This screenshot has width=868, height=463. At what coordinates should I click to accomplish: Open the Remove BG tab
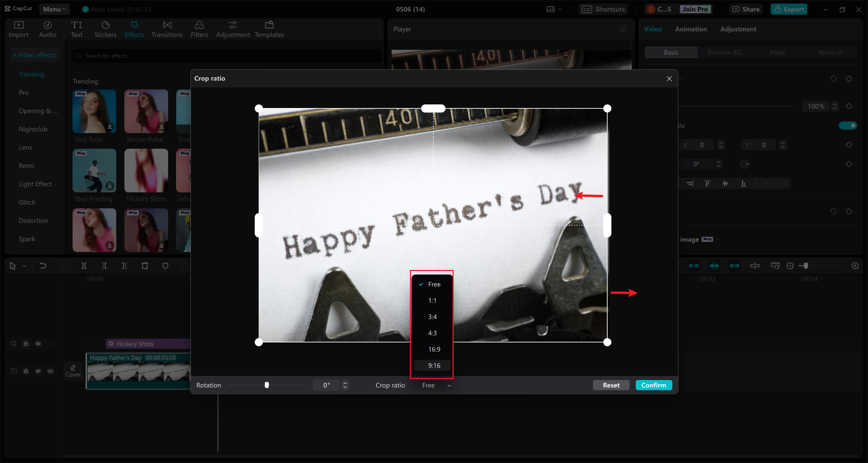click(724, 52)
